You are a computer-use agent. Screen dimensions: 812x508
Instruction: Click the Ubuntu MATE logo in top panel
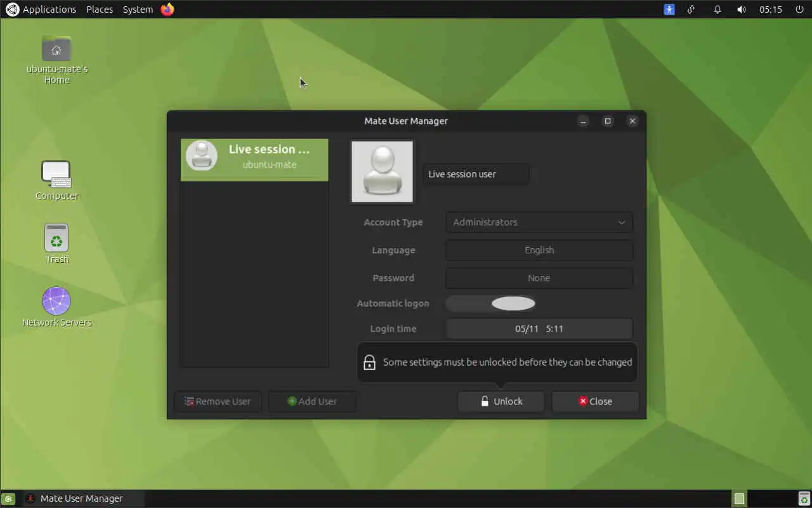(12, 10)
